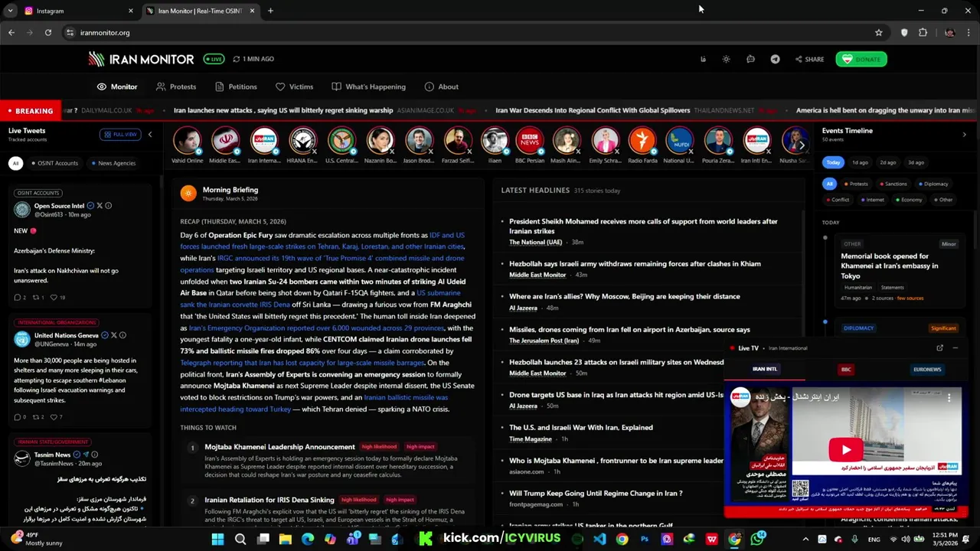Filter events by Internet category

click(x=872, y=200)
